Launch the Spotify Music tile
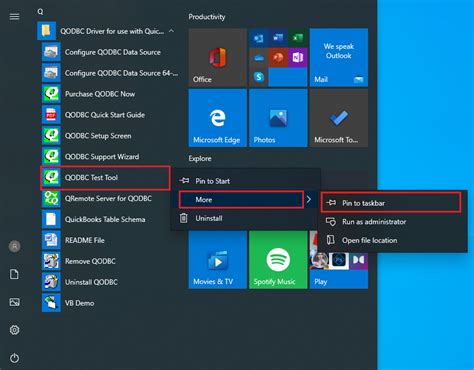The height and width of the screenshot is (370, 474). (278, 260)
